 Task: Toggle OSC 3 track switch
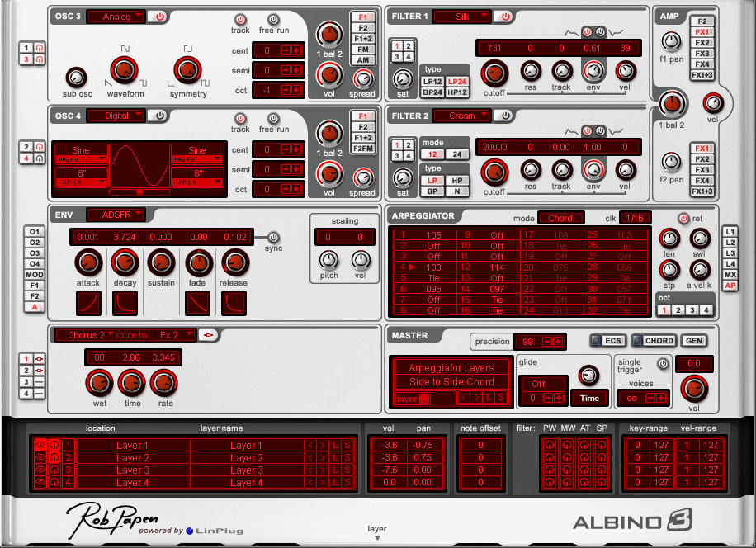(240, 20)
